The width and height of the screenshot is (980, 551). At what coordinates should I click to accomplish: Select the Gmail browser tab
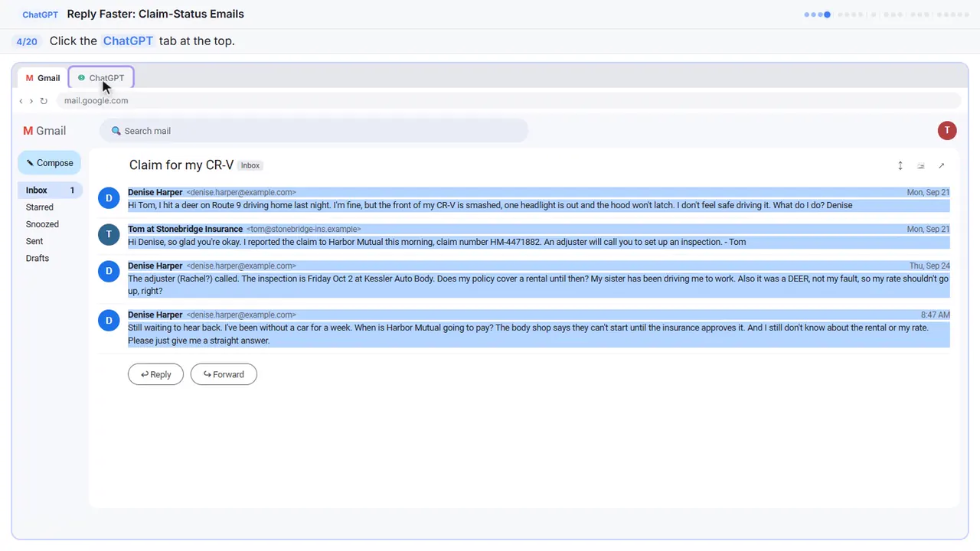[x=43, y=78]
